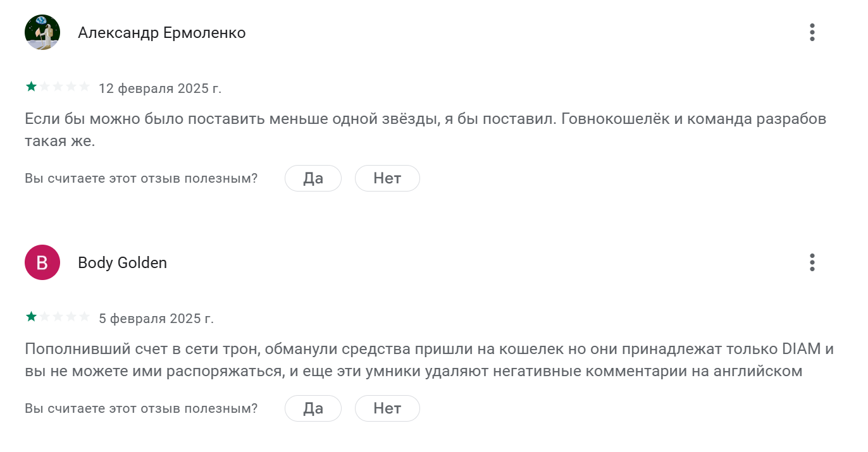The width and height of the screenshot is (868, 452).
Task: Click Александр Ермоленко's profile avatar
Action: (42, 32)
